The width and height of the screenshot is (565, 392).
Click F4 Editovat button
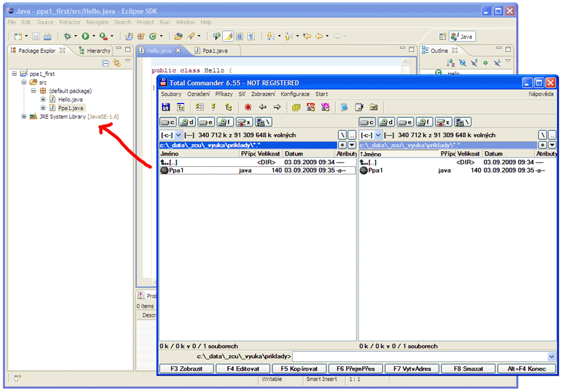click(243, 369)
